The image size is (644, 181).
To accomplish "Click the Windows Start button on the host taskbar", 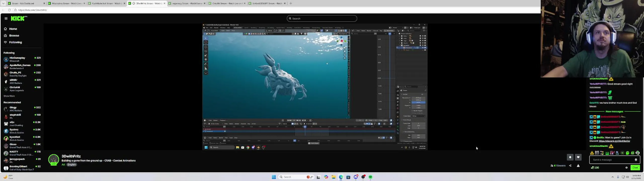I will click(x=274, y=177).
